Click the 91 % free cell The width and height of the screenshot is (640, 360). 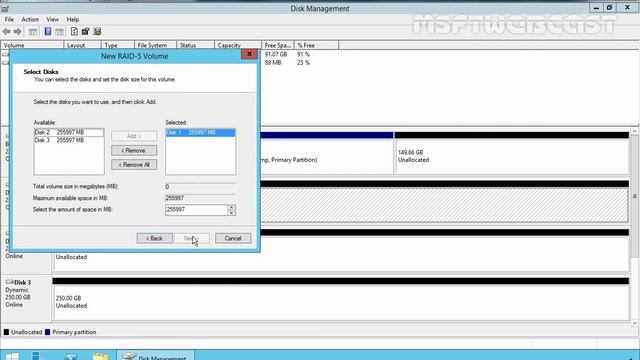tap(303, 54)
